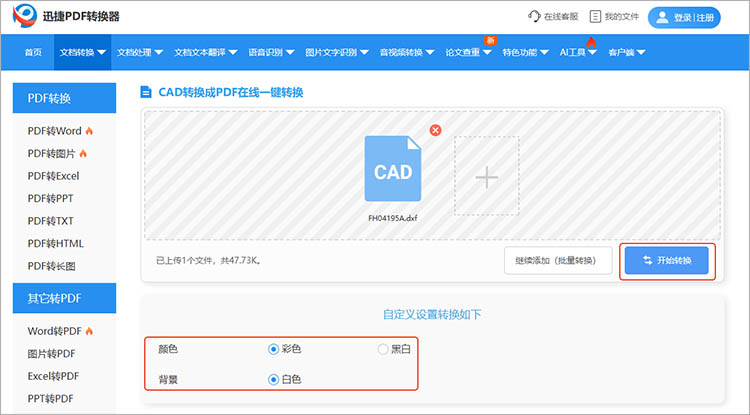Open the PDF转Word converter
This screenshot has height=415, width=750.
point(55,131)
